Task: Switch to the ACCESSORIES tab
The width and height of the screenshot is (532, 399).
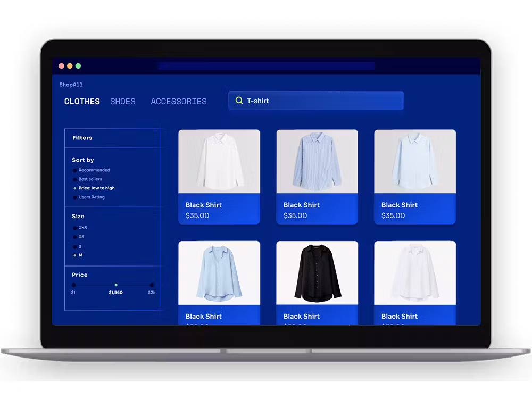Action: click(179, 102)
